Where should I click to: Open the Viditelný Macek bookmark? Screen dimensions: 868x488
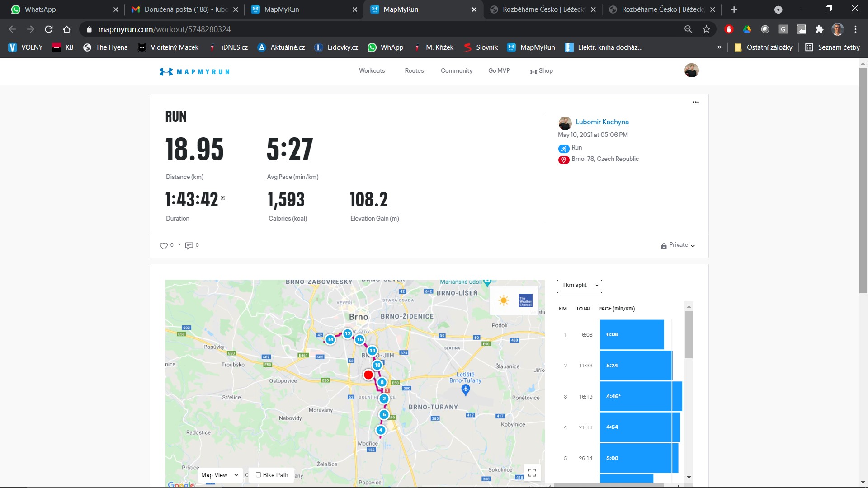pyautogui.click(x=168, y=47)
